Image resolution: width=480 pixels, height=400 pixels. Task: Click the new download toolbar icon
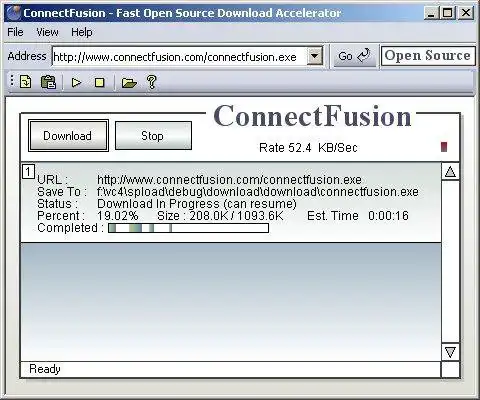tap(26, 82)
